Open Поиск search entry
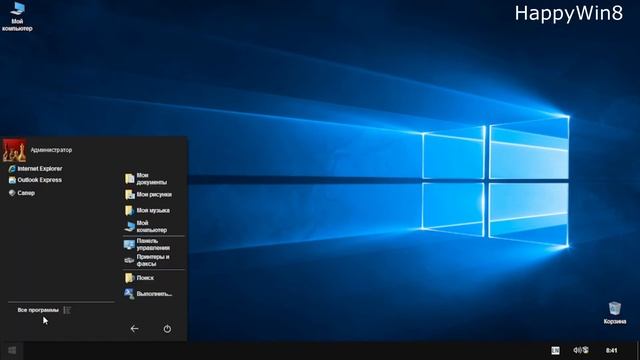Screen dimensions: 640x360 [140, 278]
